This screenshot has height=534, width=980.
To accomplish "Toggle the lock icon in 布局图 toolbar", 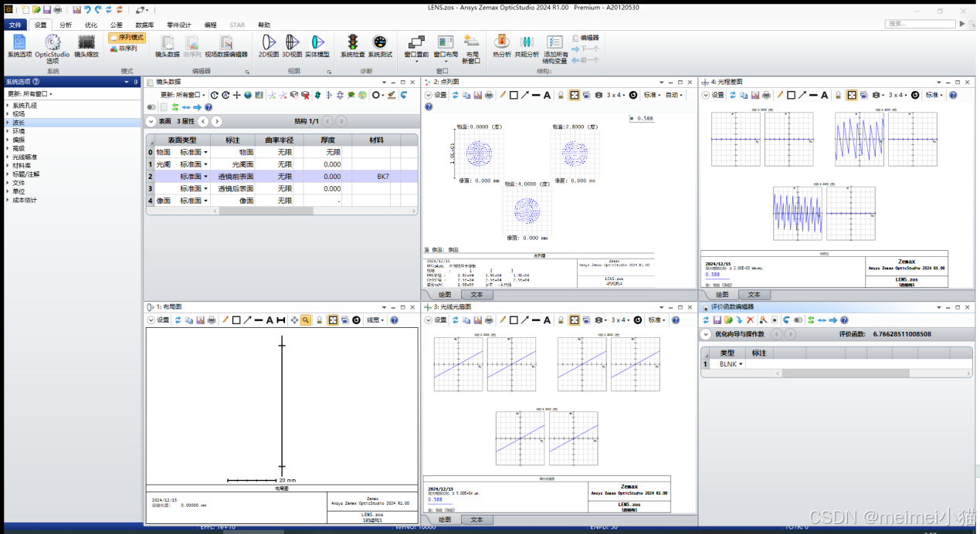I will [320, 319].
